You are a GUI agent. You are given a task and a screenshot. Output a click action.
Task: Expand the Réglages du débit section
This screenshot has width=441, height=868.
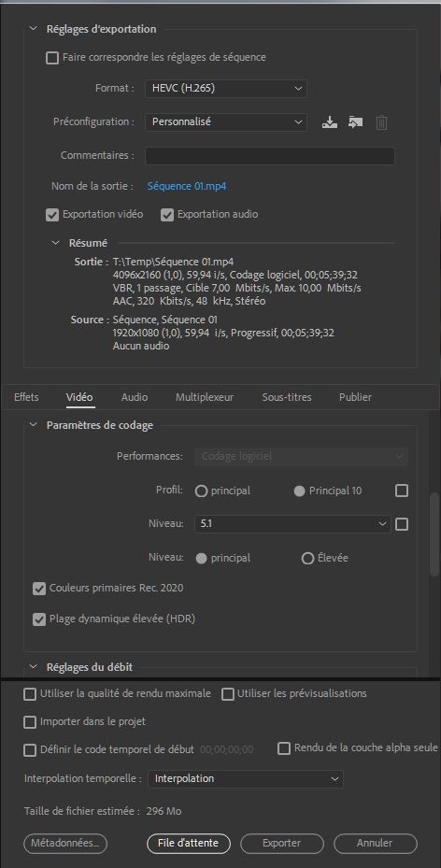point(34,667)
